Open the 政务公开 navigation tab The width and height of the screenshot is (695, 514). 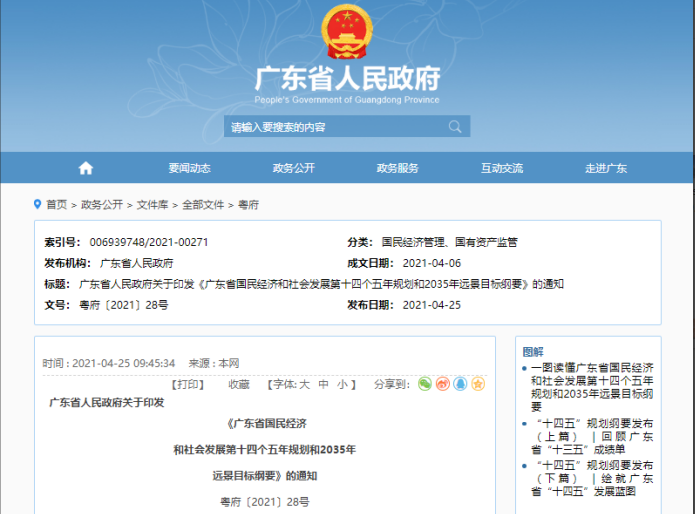[294, 168]
